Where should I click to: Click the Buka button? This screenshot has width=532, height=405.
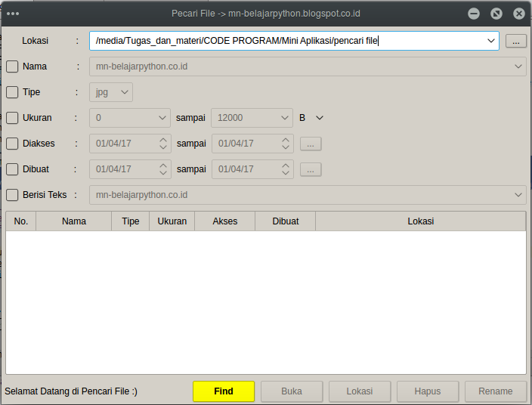click(292, 391)
